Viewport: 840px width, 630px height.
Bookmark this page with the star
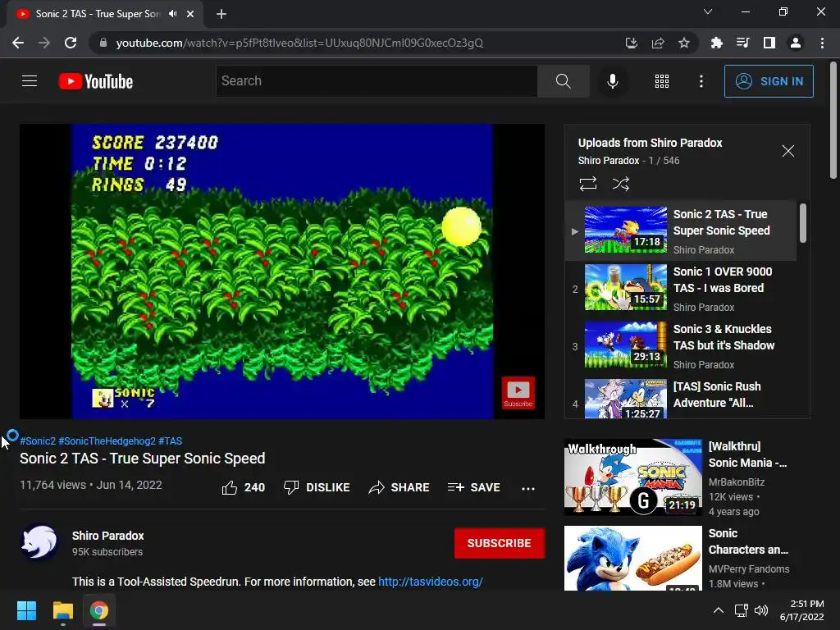pyautogui.click(x=684, y=43)
